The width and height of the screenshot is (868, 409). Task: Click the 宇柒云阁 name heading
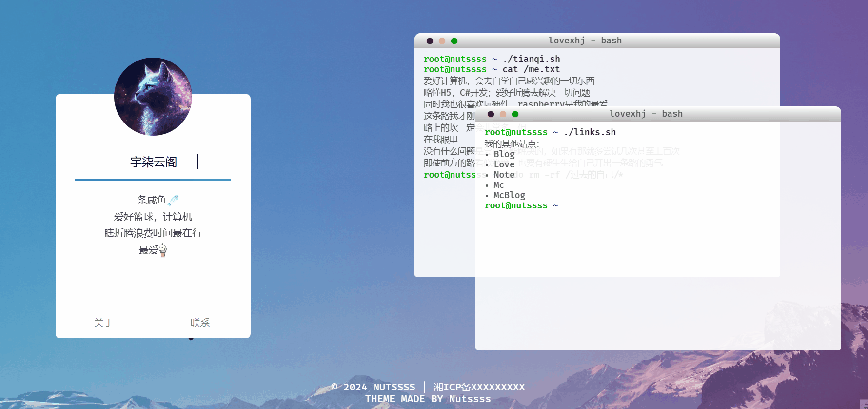154,162
